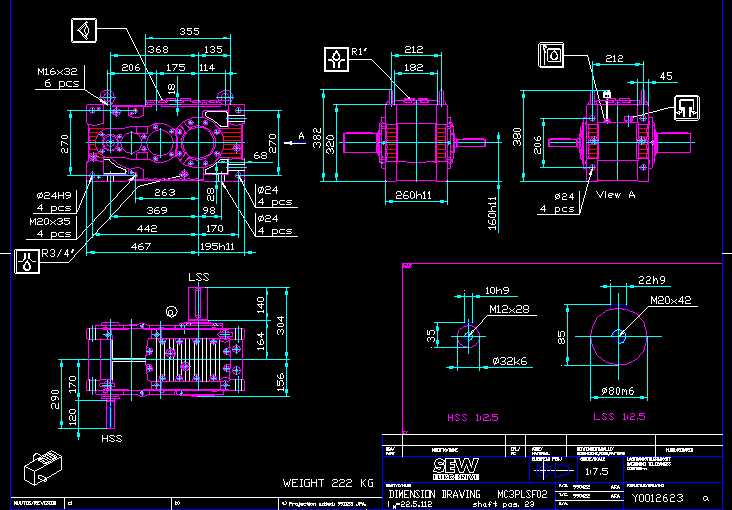Click the 'HSS 1:2.5' detail title

point(473,417)
